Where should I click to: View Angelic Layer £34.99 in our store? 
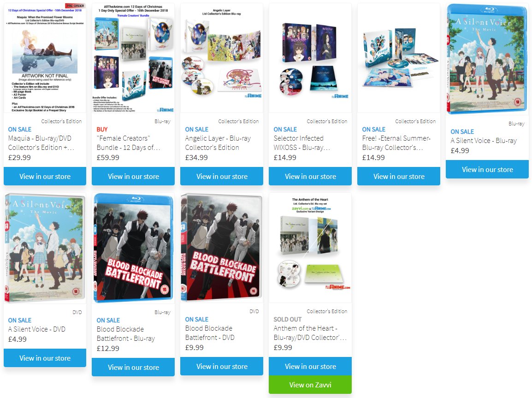(x=222, y=177)
